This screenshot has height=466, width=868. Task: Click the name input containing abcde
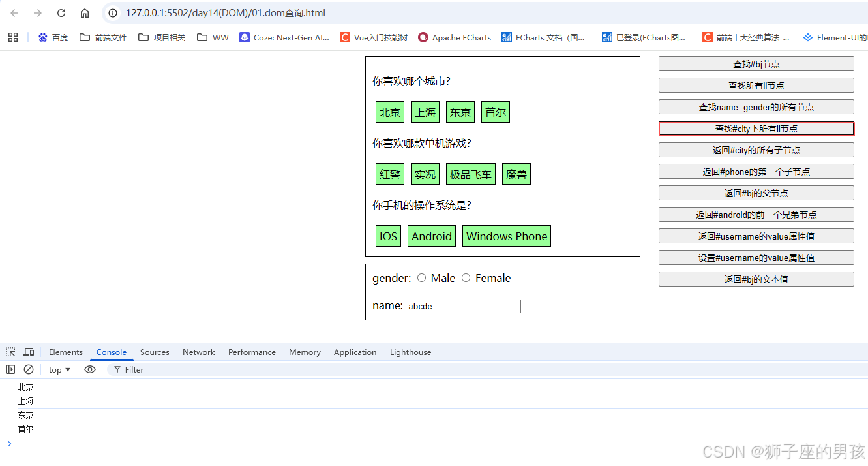click(x=463, y=306)
